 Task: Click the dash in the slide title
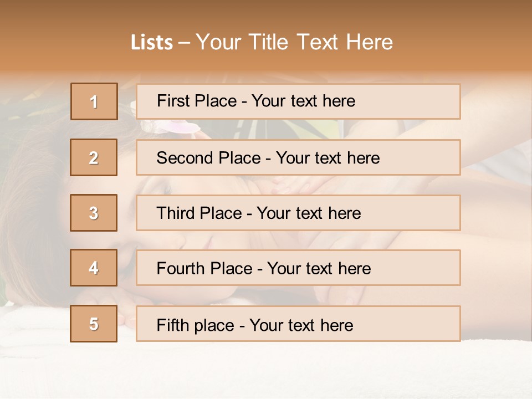coord(185,43)
